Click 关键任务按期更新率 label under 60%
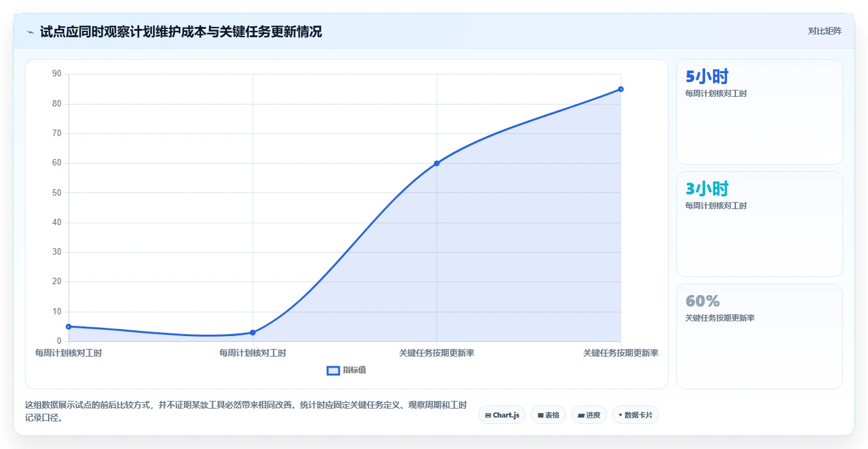The image size is (868, 449). click(720, 318)
